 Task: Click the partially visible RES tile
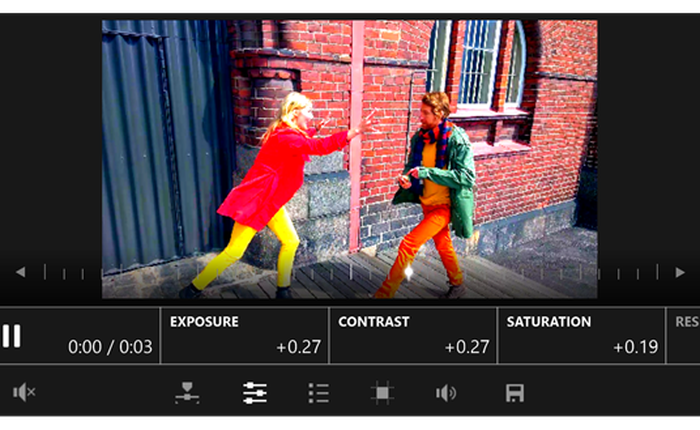pyautogui.click(x=685, y=335)
